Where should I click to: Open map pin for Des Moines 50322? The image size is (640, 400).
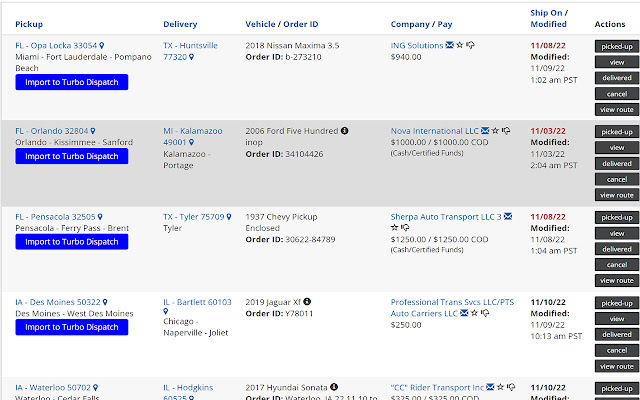click(x=105, y=302)
